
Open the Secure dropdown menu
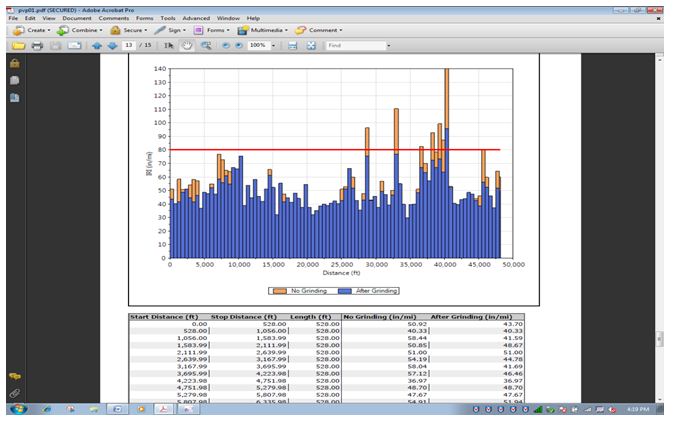pos(128,30)
